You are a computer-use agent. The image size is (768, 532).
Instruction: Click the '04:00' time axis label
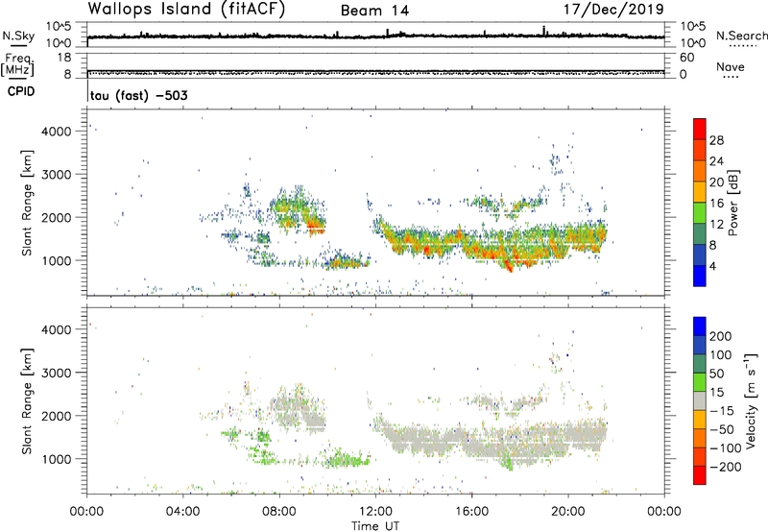coord(183,512)
